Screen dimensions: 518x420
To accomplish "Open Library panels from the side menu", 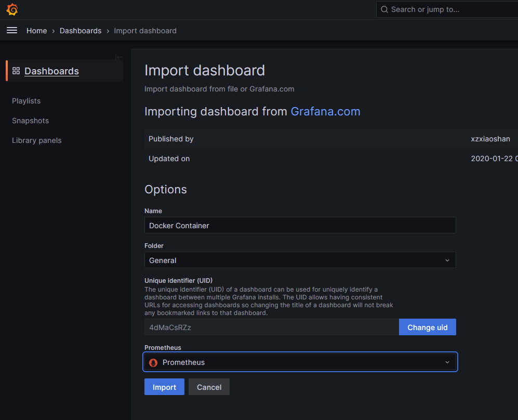I will [37, 140].
